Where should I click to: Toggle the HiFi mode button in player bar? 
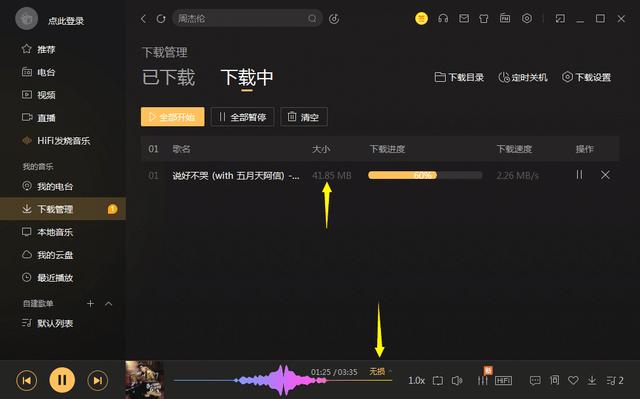pyautogui.click(x=503, y=381)
